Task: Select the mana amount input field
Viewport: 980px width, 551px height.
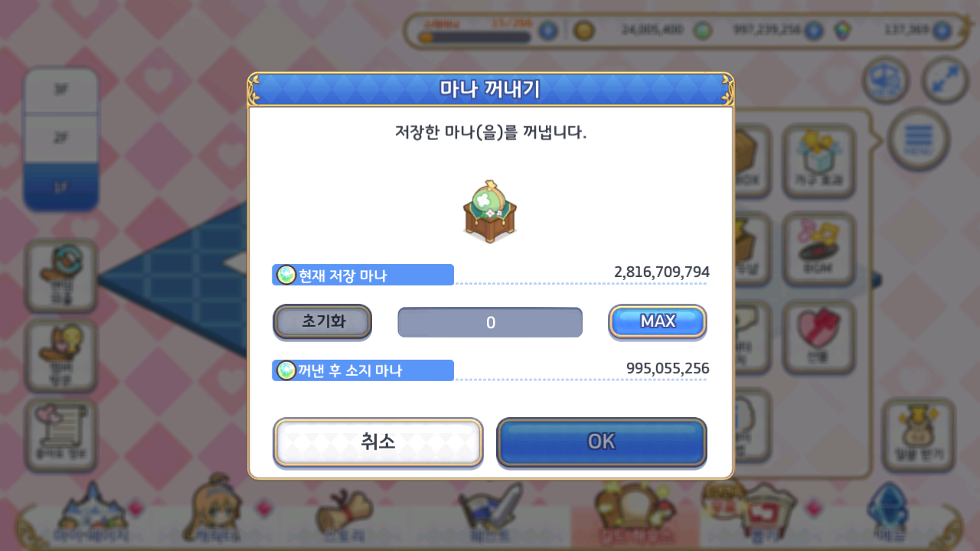Action: [x=490, y=322]
